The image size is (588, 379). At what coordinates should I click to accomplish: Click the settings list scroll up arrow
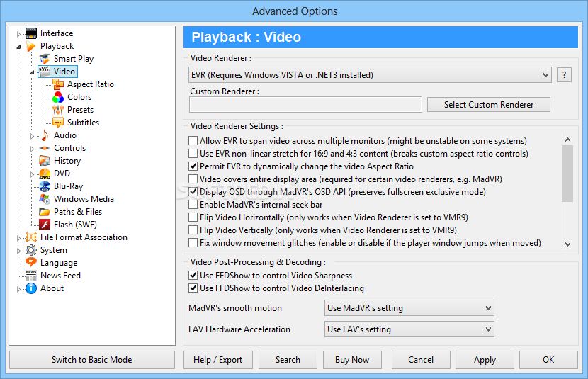567,140
